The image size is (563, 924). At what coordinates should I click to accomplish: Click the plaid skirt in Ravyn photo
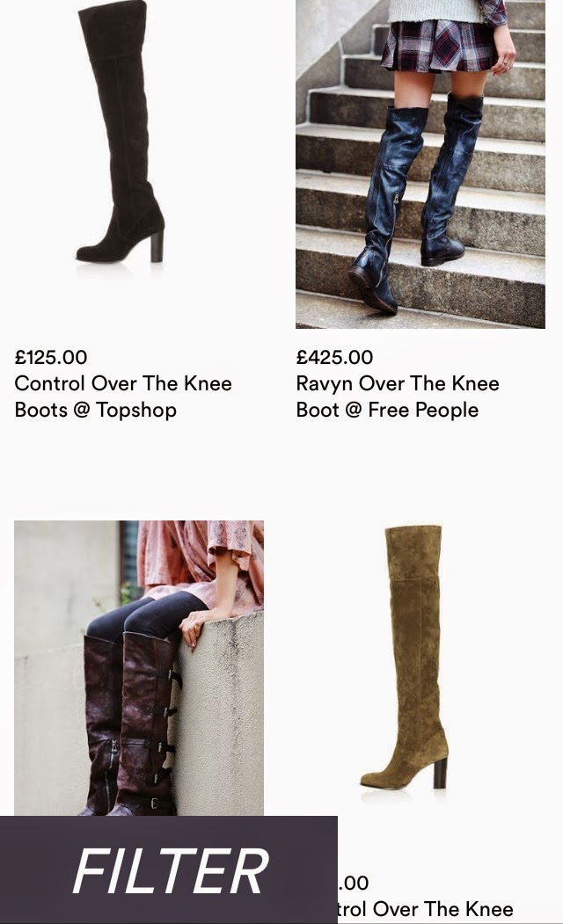pyautogui.click(x=439, y=46)
